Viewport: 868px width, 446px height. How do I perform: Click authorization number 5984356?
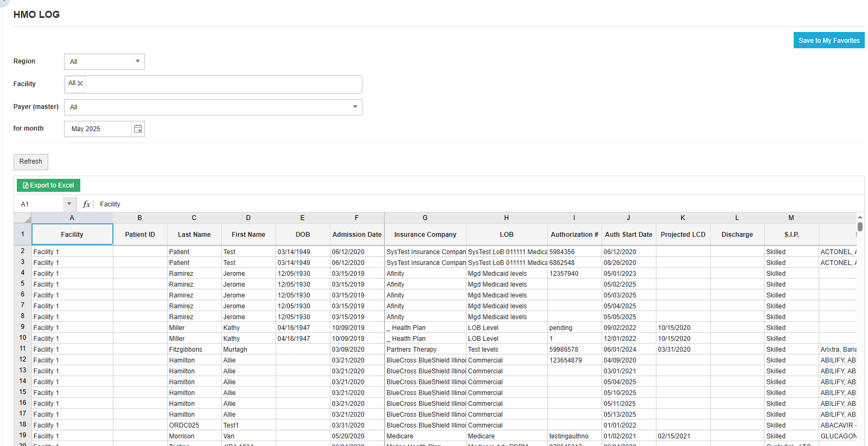[575, 252]
